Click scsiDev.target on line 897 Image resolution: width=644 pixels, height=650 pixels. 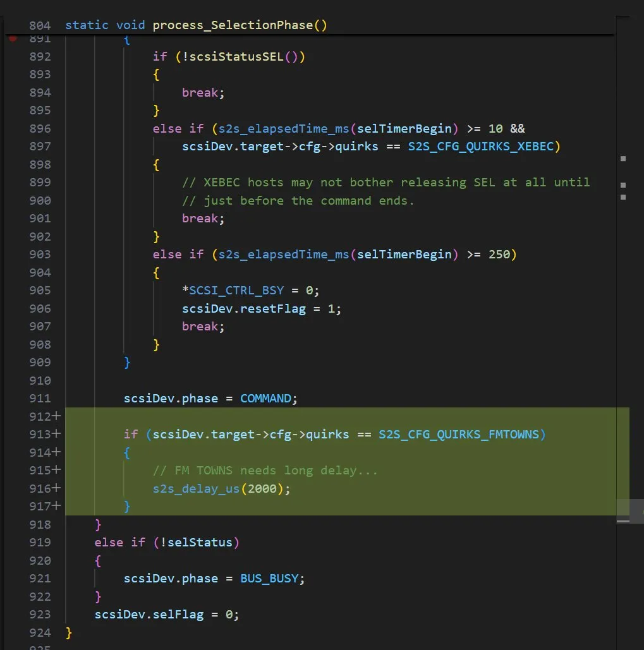(x=233, y=147)
